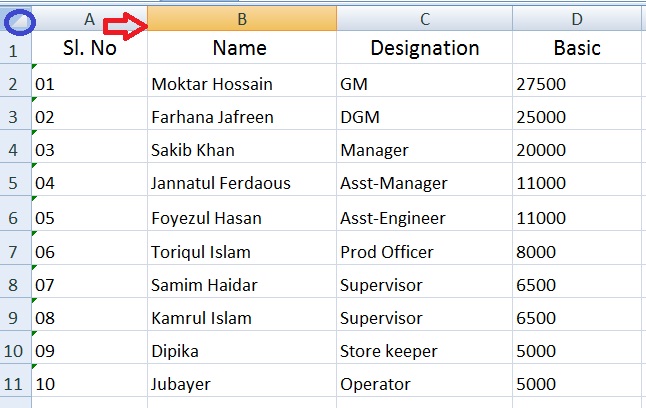
Task: Select the column D header
Action: (578, 18)
